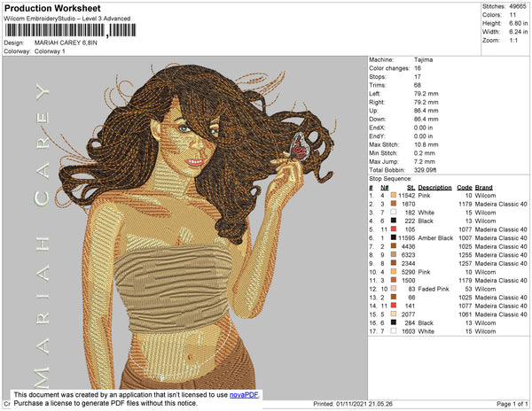Click the brown swatch in stop row 13
The image size is (532, 411).
pyautogui.click(x=394, y=297)
